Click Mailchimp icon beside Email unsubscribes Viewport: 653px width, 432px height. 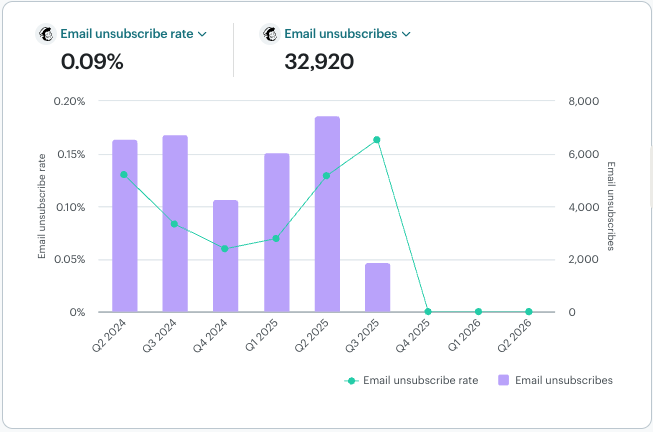click(x=271, y=34)
